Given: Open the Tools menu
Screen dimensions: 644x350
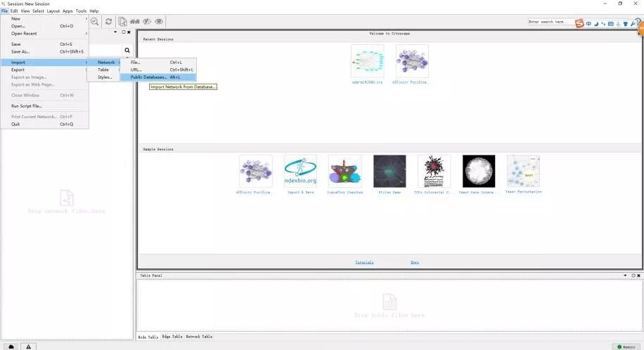Looking at the screenshot, I should pyautogui.click(x=82, y=11).
